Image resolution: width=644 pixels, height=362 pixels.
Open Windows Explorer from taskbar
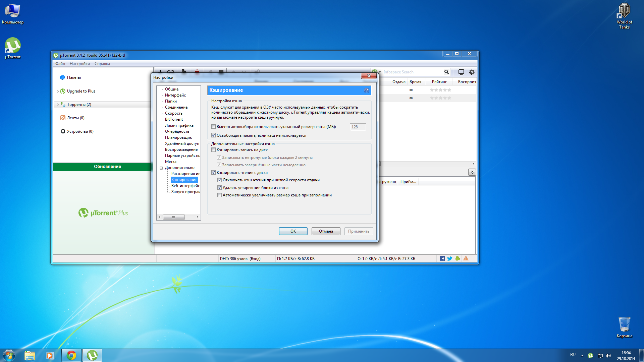click(30, 355)
